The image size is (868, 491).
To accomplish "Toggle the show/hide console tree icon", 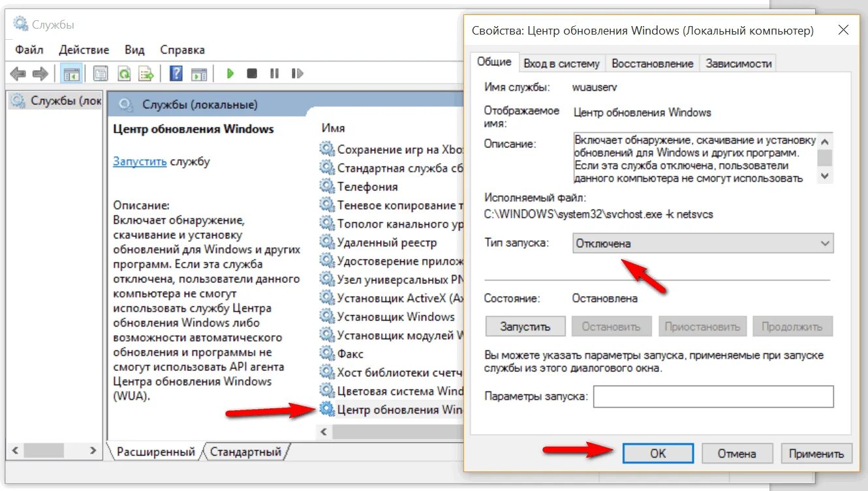I will [x=71, y=74].
